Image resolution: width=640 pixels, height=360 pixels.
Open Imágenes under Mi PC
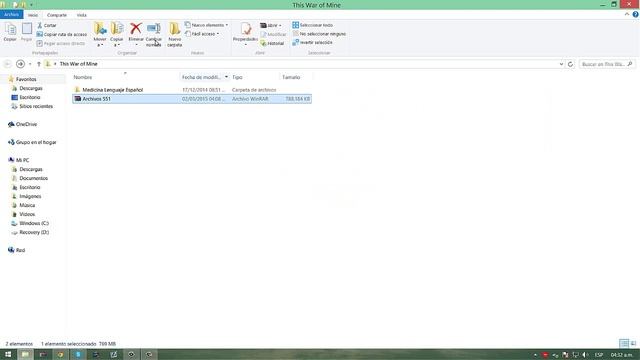pyautogui.click(x=30, y=196)
